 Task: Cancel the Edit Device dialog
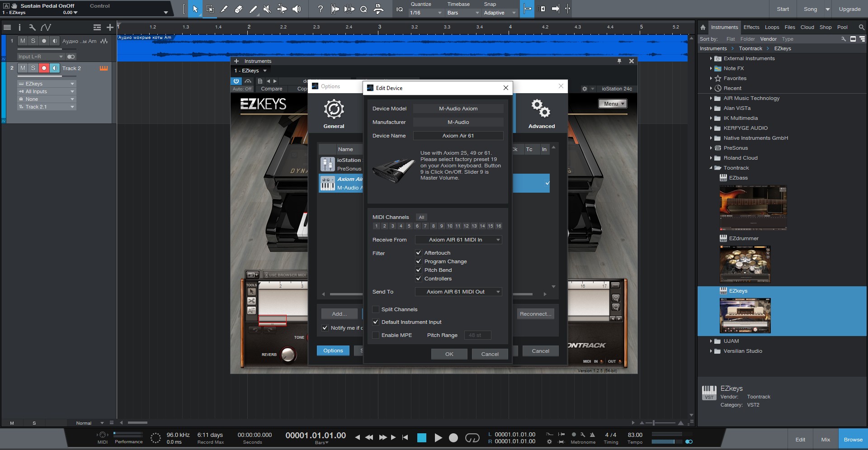(x=490, y=354)
